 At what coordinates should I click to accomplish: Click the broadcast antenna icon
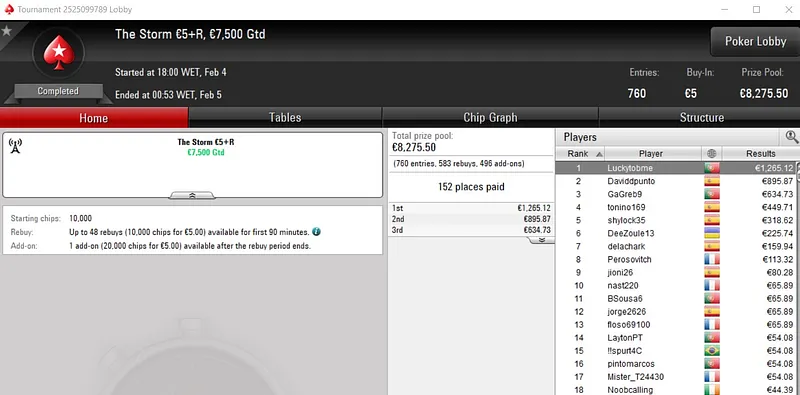tap(15, 146)
